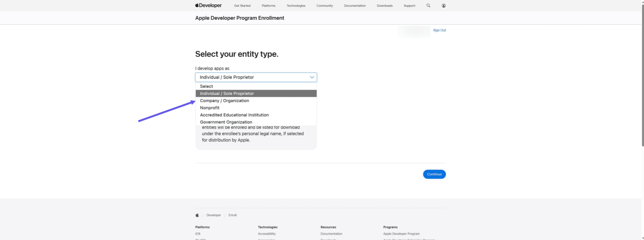Screen dimensions: 644x240
Task: Open Enroll breadcrumb link in footer
Action: pos(232,215)
